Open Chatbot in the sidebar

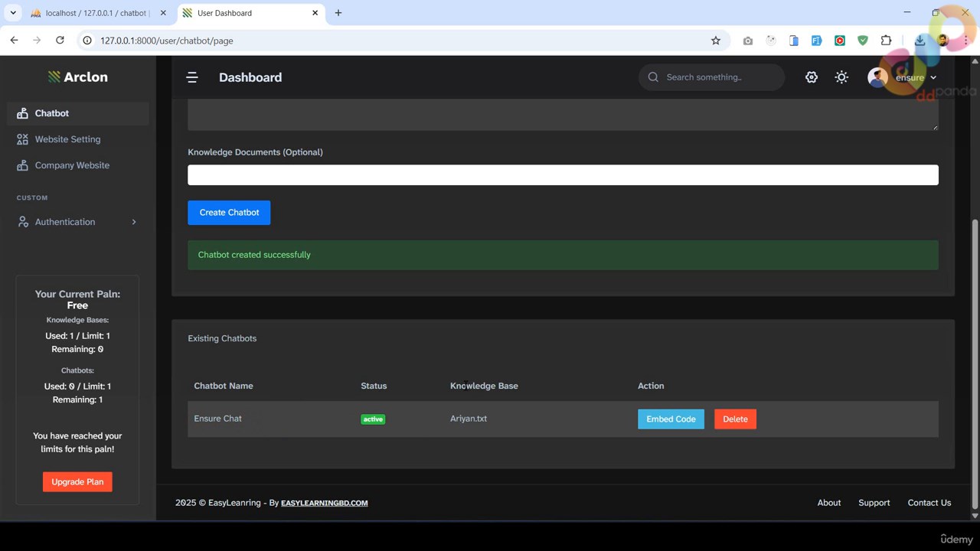pos(78,113)
